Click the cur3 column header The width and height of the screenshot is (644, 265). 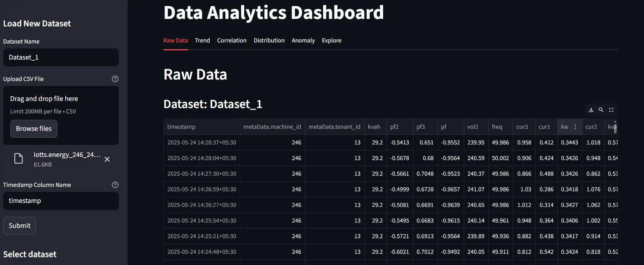click(x=524, y=127)
